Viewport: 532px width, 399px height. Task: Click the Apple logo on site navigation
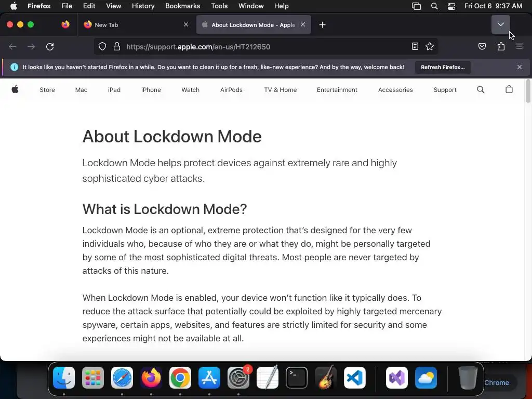click(15, 89)
